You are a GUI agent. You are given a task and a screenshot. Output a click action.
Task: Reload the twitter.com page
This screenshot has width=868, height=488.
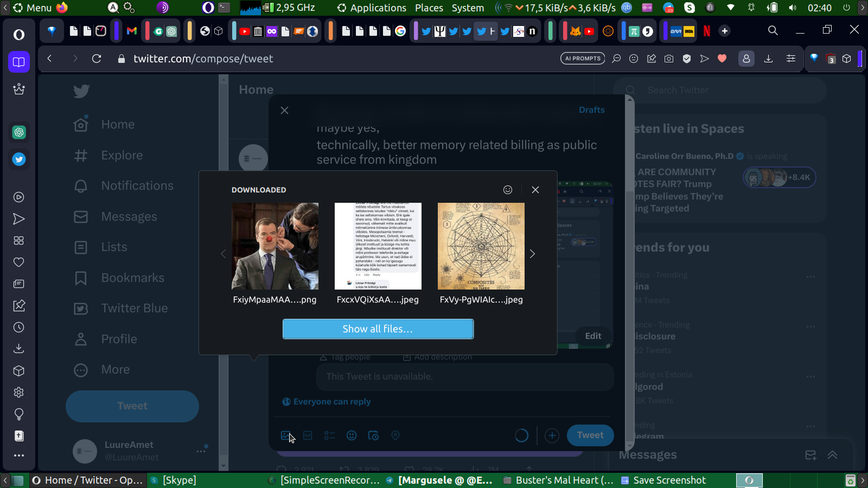[97, 59]
